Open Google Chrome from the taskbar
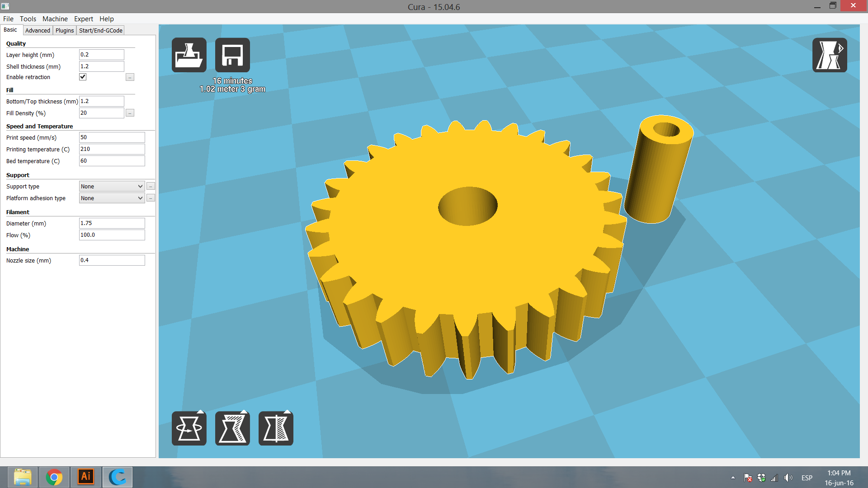Image resolution: width=868 pixels, height=488 pixels. pos(54,477)
